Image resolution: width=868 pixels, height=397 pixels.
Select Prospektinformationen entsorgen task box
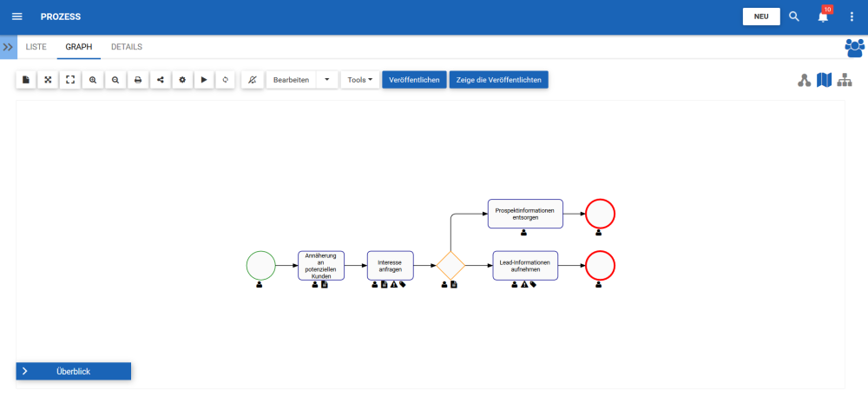click(525, 214)
